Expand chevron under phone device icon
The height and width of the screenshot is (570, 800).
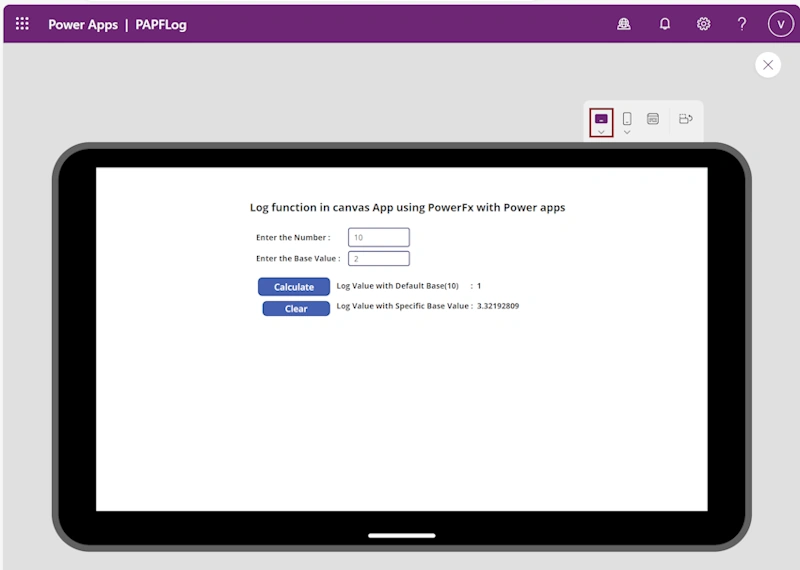click(x=627, y=132)
